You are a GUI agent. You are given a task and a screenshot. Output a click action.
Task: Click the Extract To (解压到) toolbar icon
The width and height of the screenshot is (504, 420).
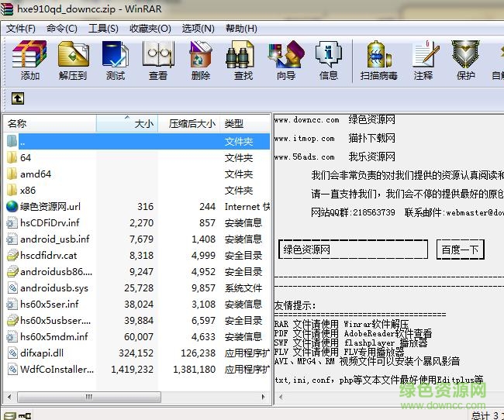pyautogui.click(x=73, y=54)
